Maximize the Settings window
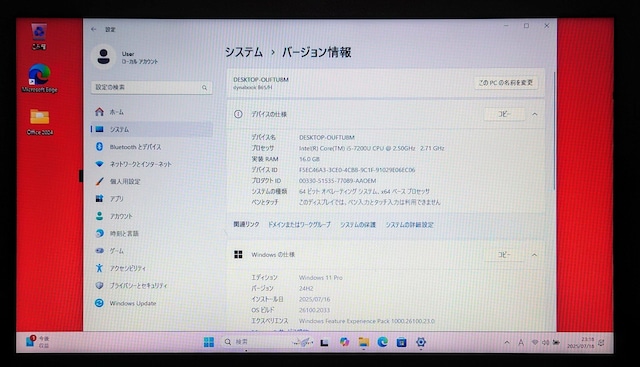640x367 pixels. click(526, 26)
